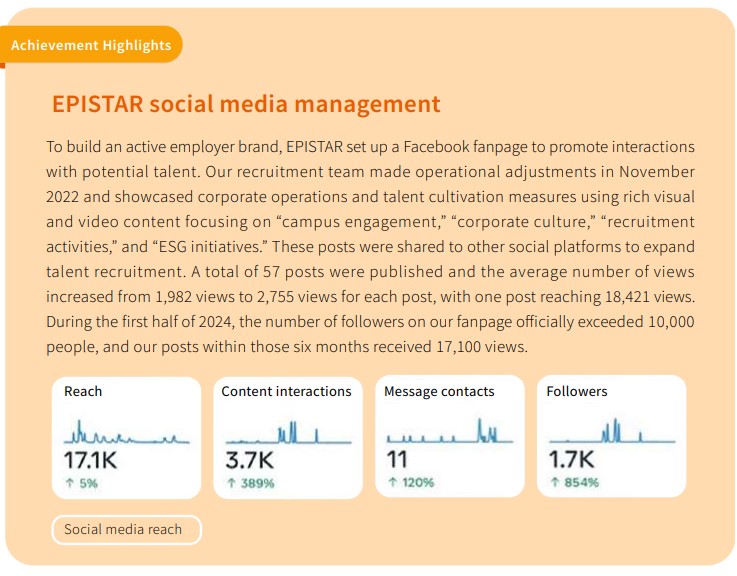Click the up arrow next to 120%
Screen dimensions: 737x576
[392, 483]
